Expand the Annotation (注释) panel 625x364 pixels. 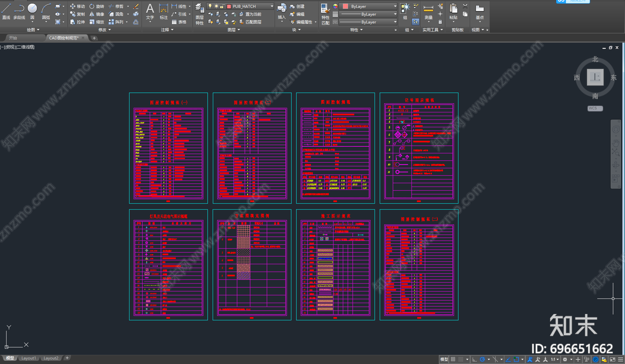(167, 30)
